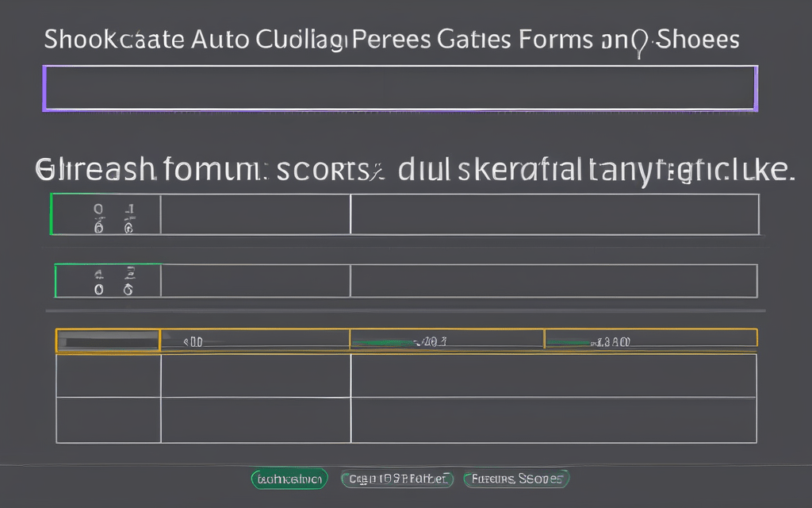Select the first cell in the bottom table row
This screenshot has width=812, height=508.
pos(109,420)
